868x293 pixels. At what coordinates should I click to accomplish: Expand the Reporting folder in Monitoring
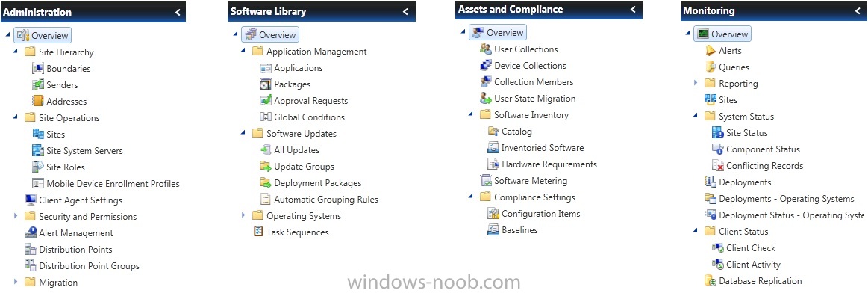696,83
